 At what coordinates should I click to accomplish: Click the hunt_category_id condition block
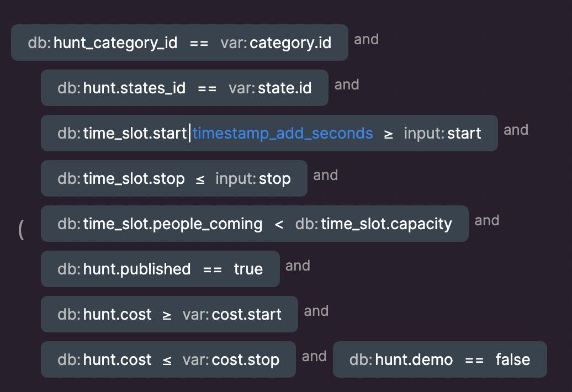pyautogui.click(x=116, y=43)
